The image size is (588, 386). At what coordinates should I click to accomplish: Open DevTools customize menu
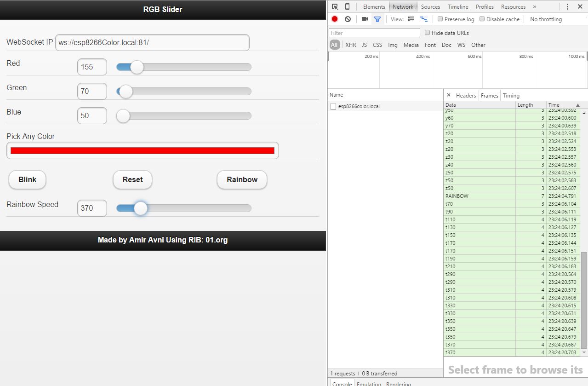point(568,6)
